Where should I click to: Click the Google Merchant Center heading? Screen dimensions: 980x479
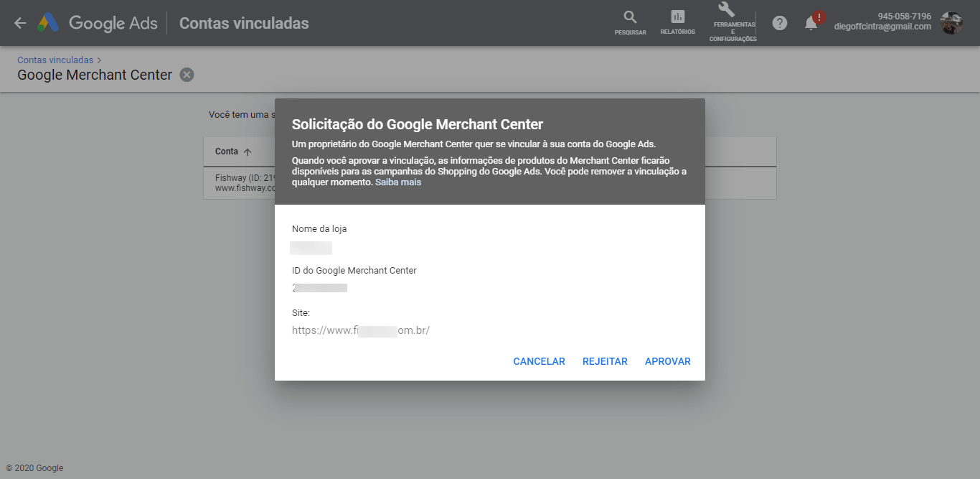[x=95, y=75]
